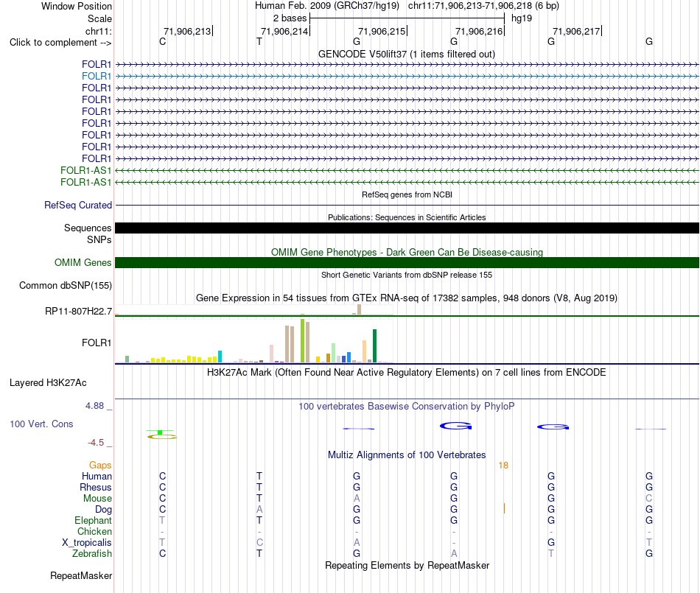Select the 'Mouse' species label
Viewport: 700px width, 593px height.
(97, 499)
